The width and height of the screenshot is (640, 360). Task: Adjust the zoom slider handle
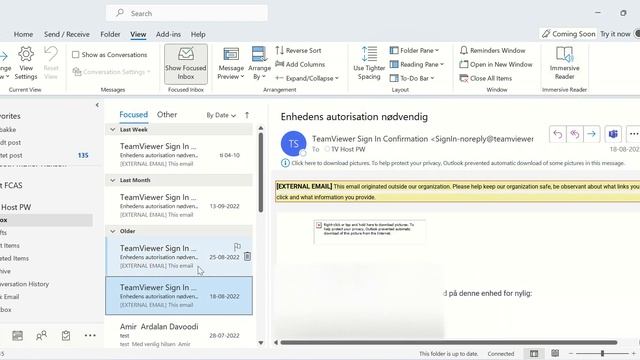pos(602,353)
